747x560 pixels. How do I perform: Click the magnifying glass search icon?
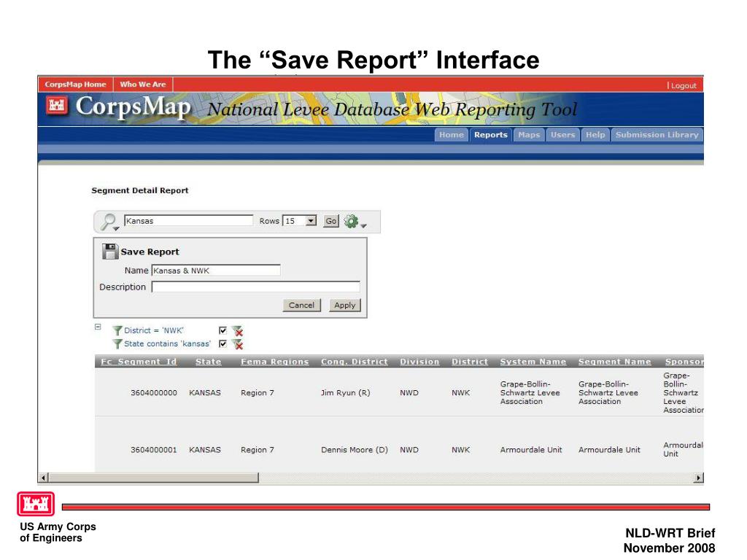109,222
